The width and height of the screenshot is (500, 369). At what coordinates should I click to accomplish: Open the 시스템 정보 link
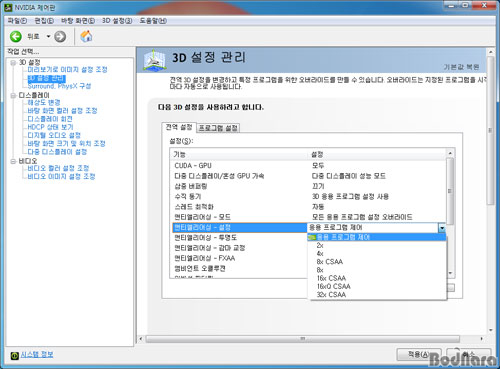point(37,354)
